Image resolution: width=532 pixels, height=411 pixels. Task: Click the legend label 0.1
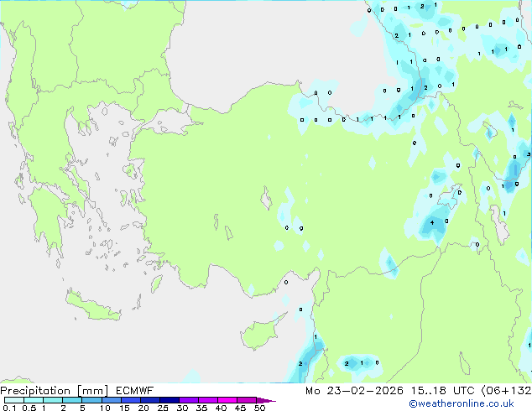click(x=9, y=408)
